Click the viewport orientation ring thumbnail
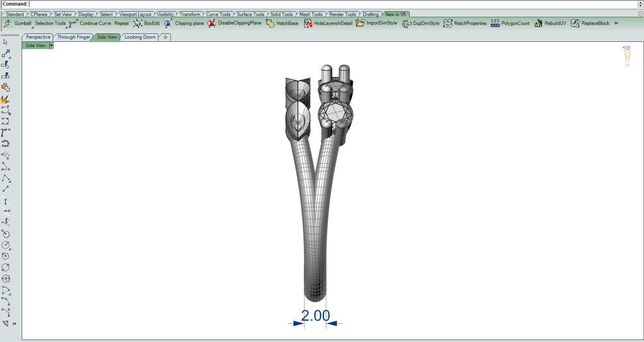Screen dimensions: 644x342 627,56
